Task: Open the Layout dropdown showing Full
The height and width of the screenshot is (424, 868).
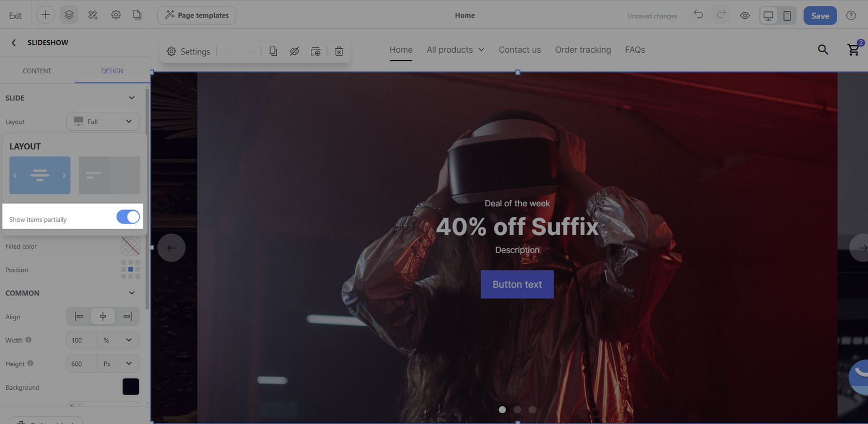Action: (x=103, y=122)
